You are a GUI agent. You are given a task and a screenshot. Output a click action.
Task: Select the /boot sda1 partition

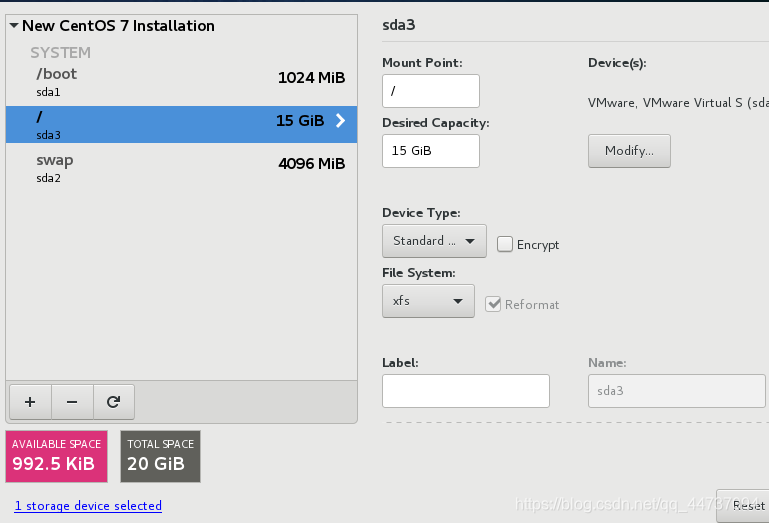[x=181, y=82]
